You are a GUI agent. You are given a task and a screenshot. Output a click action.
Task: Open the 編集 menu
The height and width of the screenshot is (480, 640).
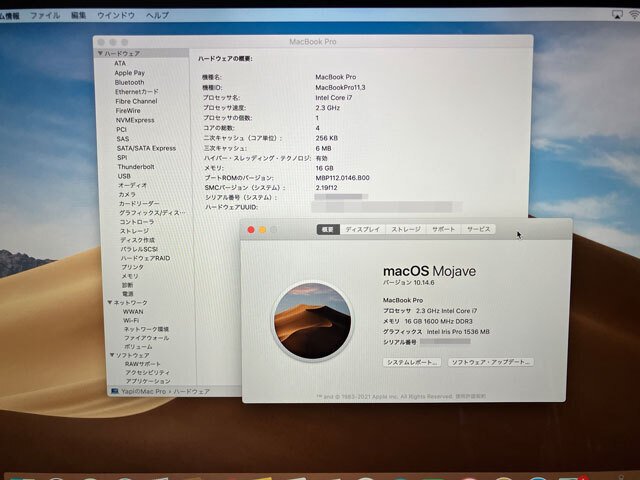[78, 16]
